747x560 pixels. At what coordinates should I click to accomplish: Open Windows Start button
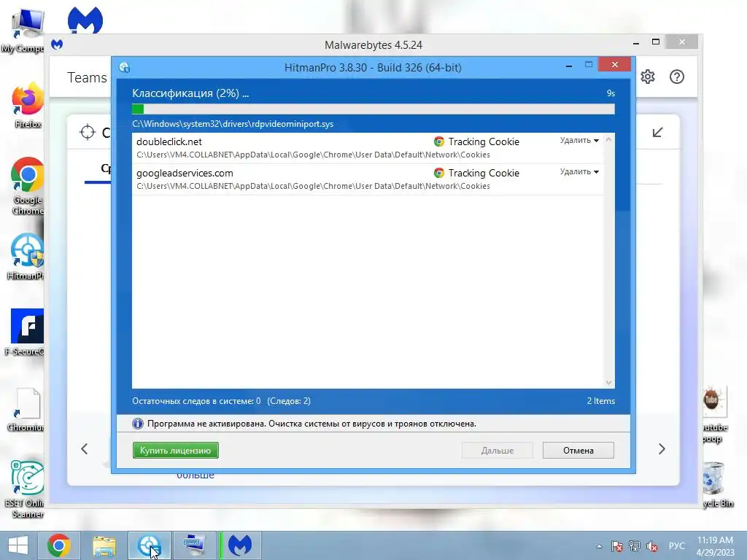pos(18,545)
